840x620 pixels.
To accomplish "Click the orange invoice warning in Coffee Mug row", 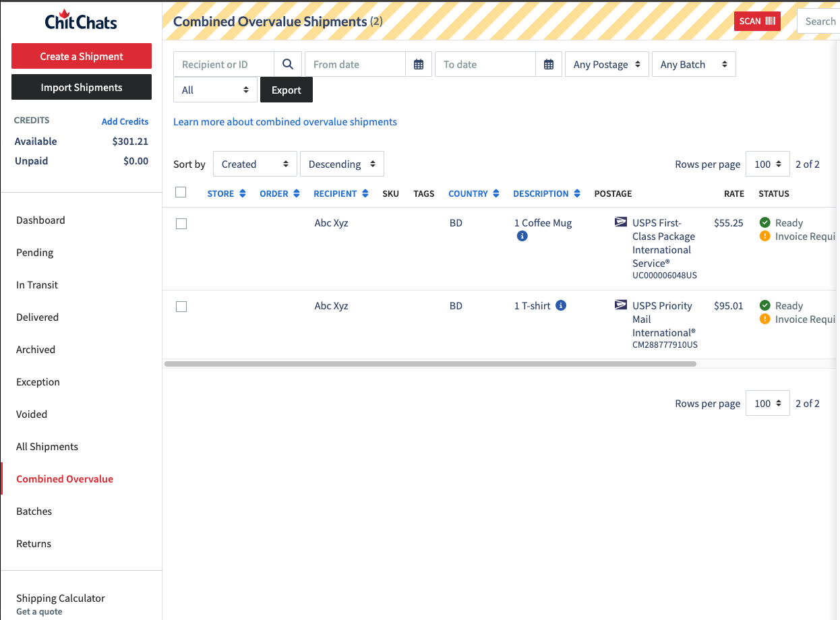I will [x=764, y=237].
